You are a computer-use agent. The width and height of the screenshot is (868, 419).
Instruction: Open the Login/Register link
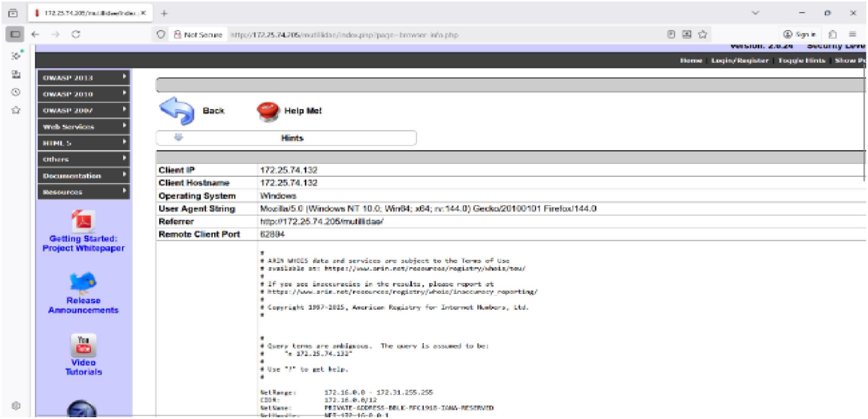(740, 61)
